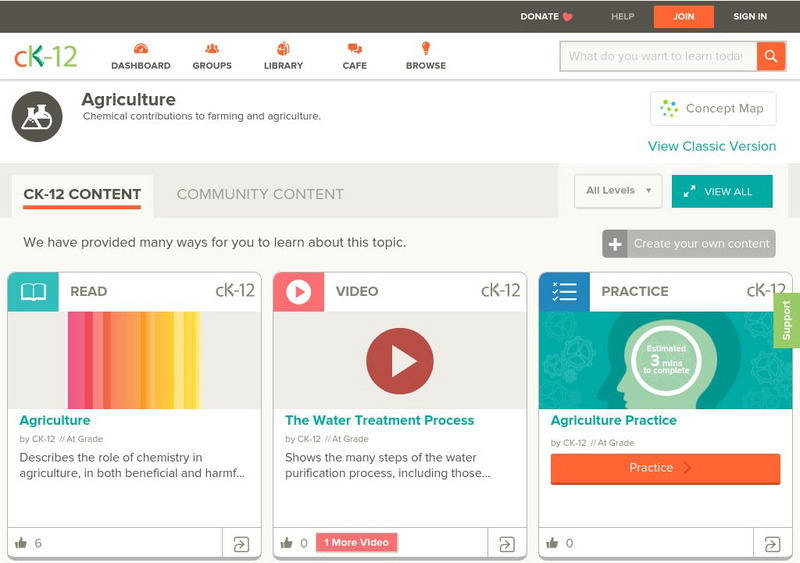Switch to Community Content tab

tap(260, 194)
